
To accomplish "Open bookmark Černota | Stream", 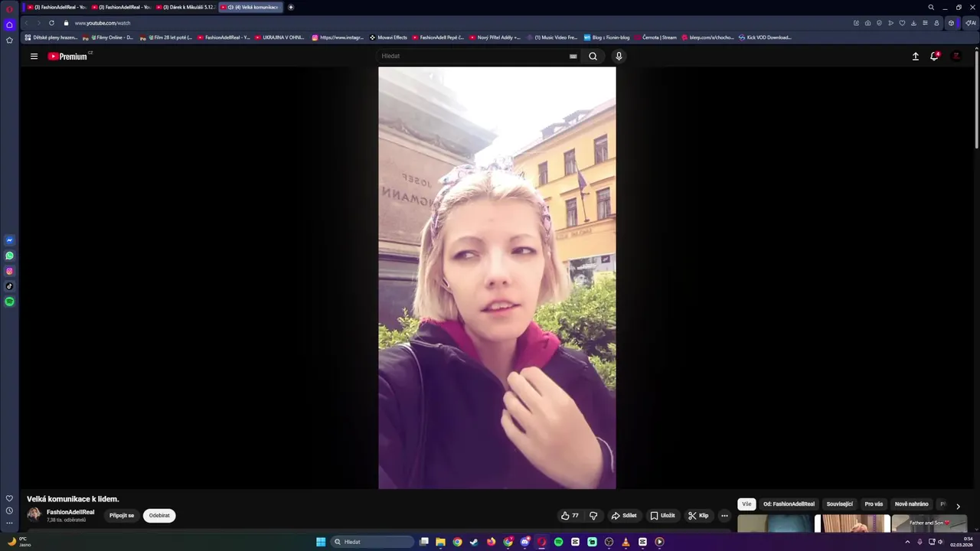I will pyautogui.click(x=655, y=37).
